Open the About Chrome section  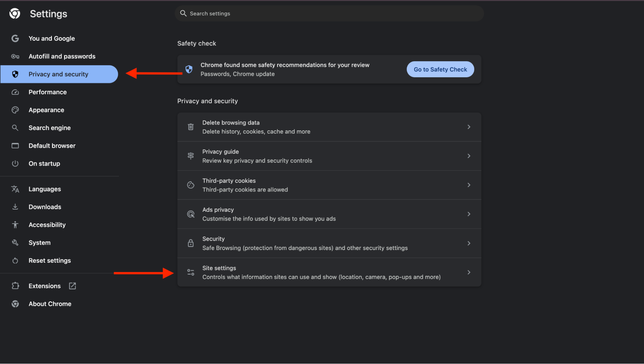click(50, 303)
